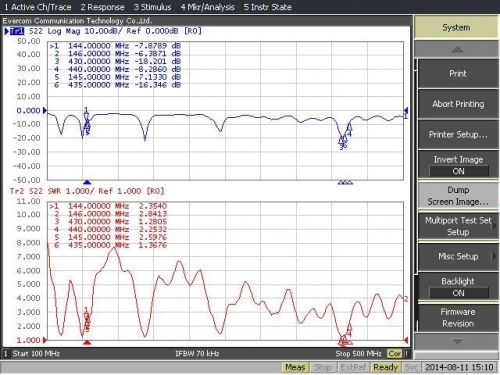The image size is (500, 375).
Task: Click the red marker triangle below SWR trace
Action: (87, 342)
